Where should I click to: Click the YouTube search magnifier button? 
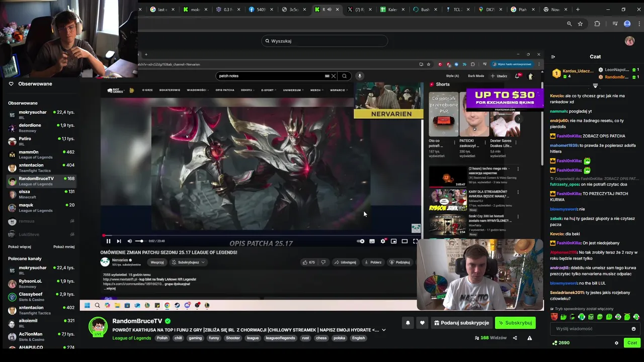[344, 76]
